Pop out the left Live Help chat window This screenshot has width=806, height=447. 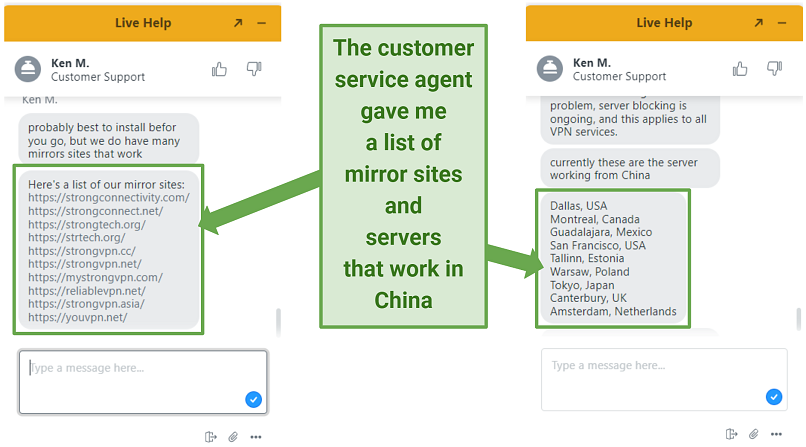(x=238, y=23)
